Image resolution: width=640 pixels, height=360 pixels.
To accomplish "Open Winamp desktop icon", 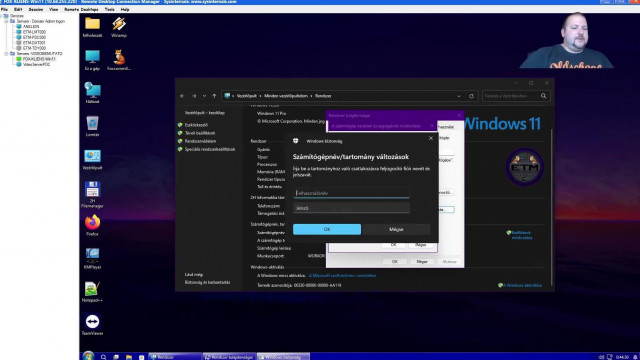I will pyautogui.click(x=119, y=27).
